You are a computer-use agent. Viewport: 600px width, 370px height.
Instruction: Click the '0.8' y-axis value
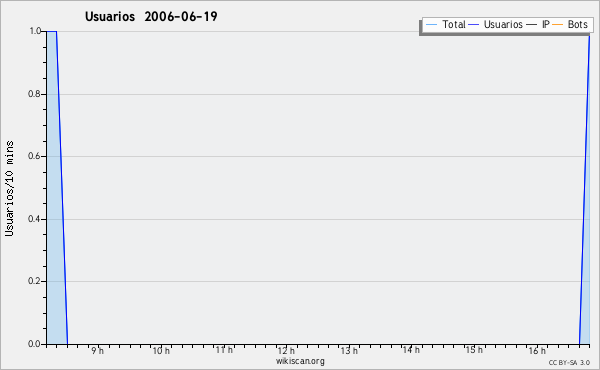click(34, 94)
